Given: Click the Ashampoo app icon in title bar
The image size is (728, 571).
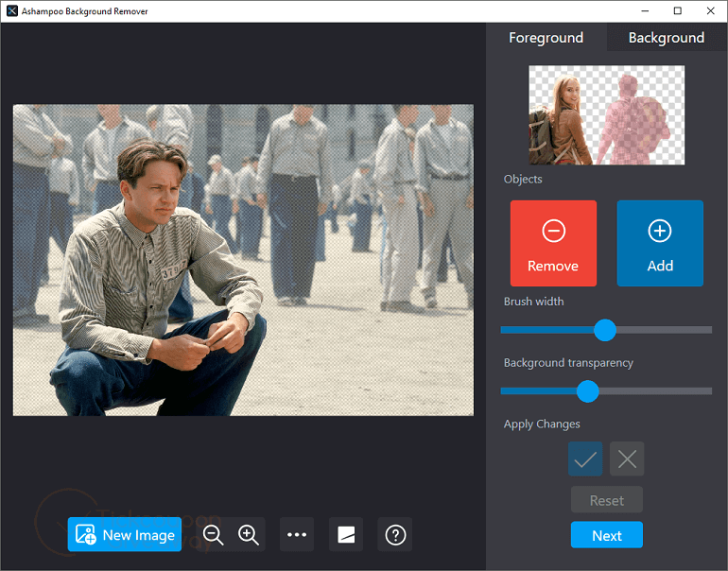Looking at the screenshot, I should tap(12, 10).
